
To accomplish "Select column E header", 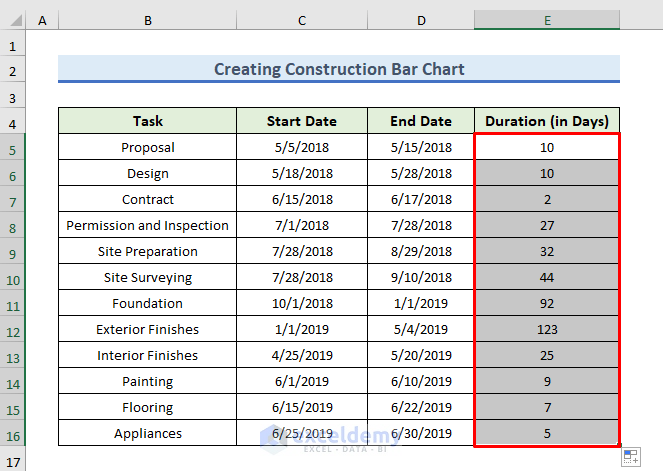I will [547, 20].
